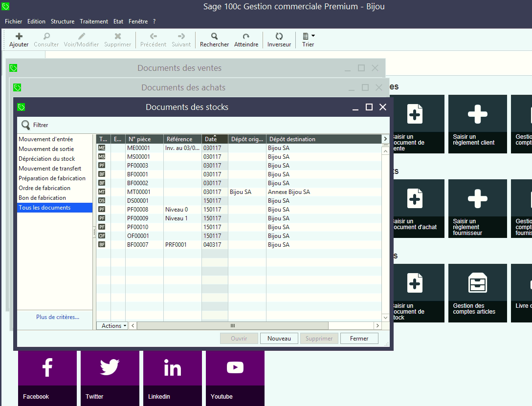The image size is (532, 406).
Task: Click the Atteindre toolbar icon
Action: [246, 36]
